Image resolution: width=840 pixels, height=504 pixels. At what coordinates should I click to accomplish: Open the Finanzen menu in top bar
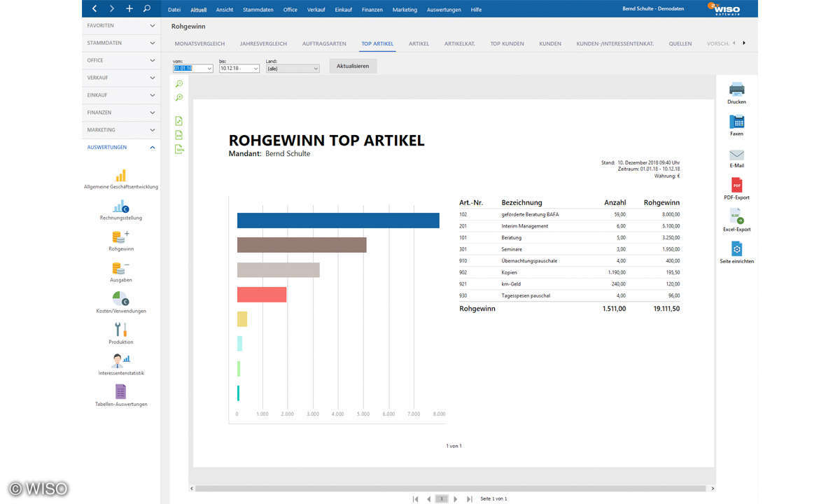[x=372, y=10]
